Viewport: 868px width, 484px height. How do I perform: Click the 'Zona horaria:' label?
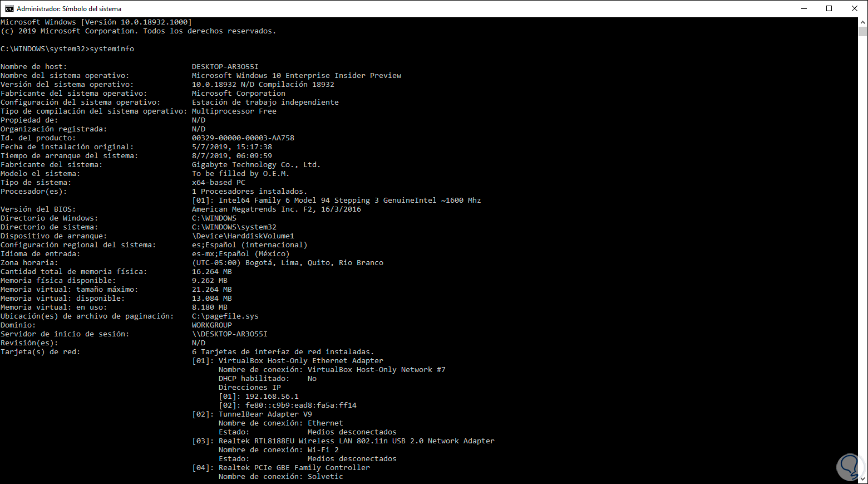29,263
